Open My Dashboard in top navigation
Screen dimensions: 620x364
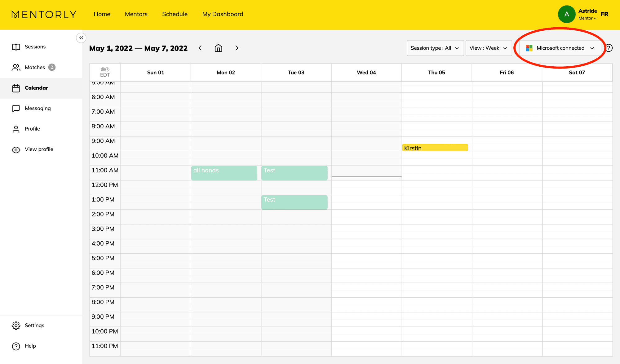click(x=223, y=14)
